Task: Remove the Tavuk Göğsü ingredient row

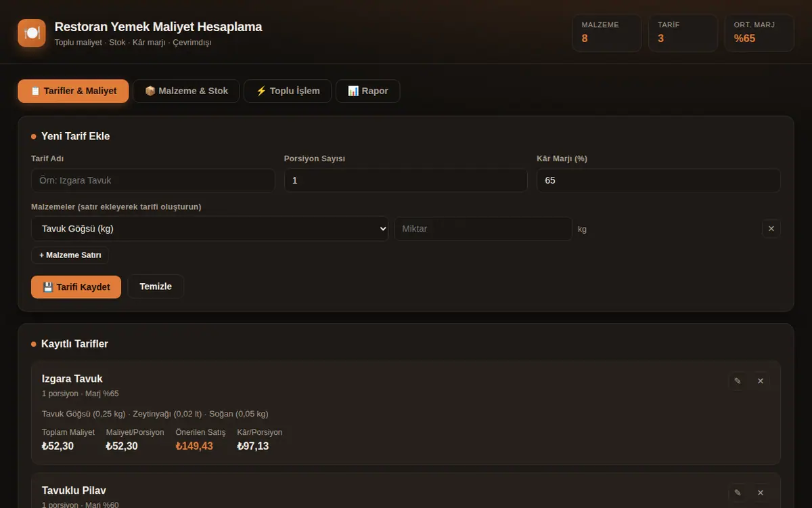Action: point(771,229)
